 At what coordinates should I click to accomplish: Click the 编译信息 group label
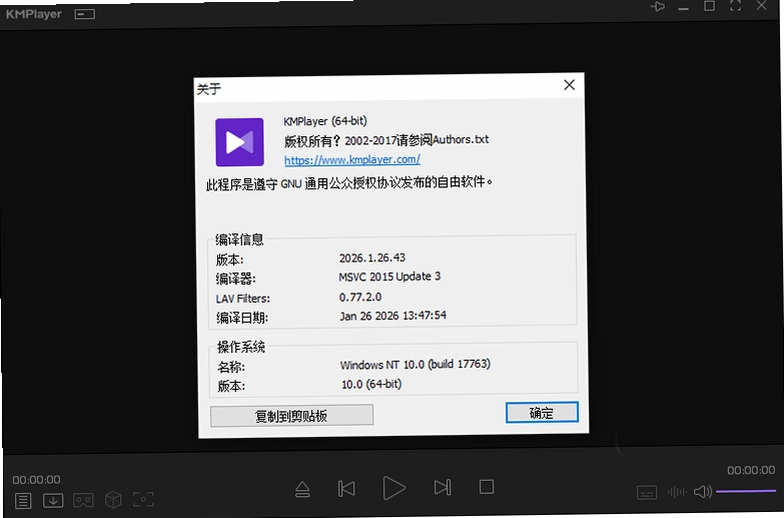pyautogui.click(x=240, y=240)
